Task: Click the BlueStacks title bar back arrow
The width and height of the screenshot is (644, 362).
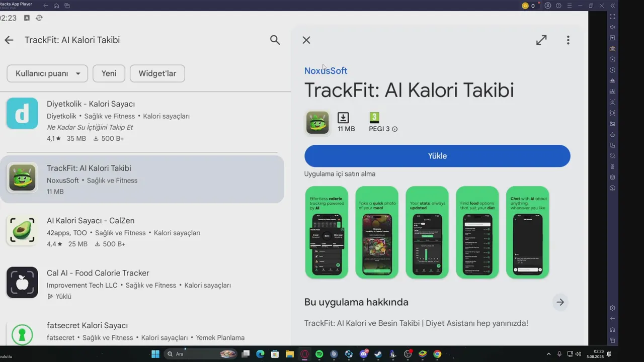Action: coord(46,6)
